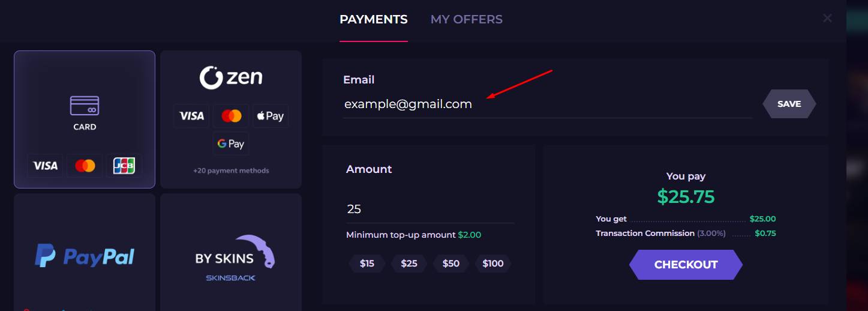Click the Amount input field
Screen dimensions: 868x311
pyautogui.click(x=430, y=210)
